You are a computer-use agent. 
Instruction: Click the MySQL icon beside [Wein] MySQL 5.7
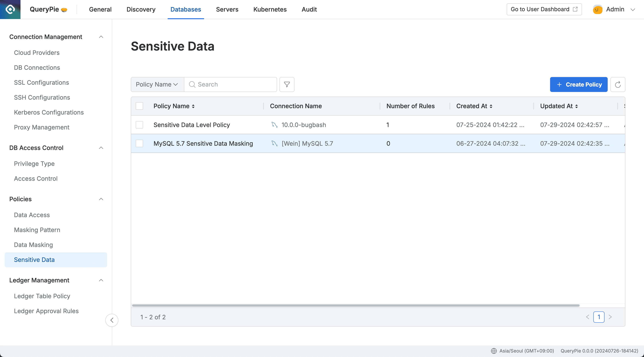click(274, 143)
